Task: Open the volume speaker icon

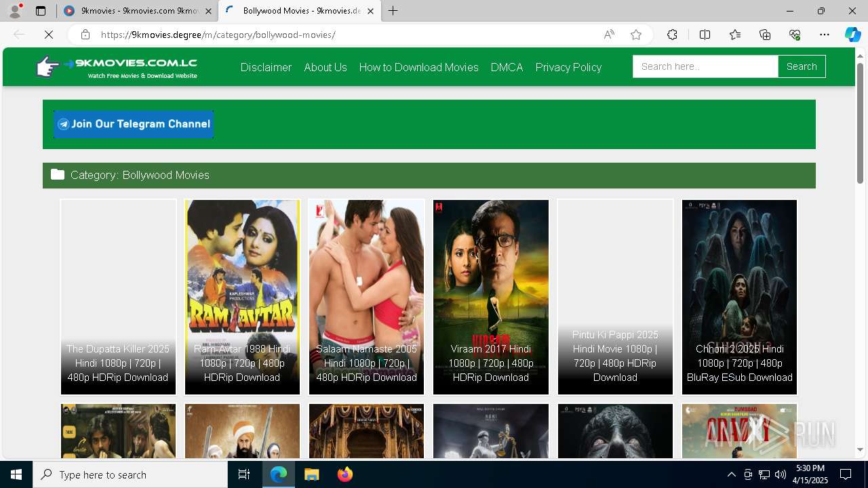Action: click(x=780, y=474)
